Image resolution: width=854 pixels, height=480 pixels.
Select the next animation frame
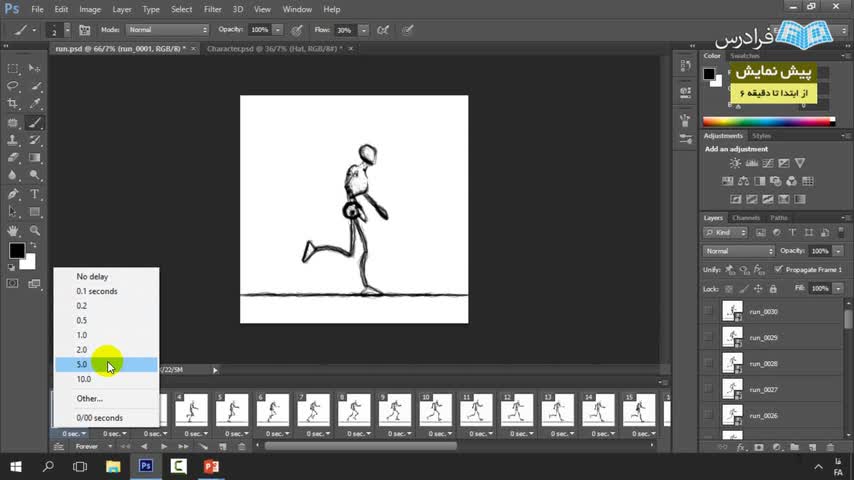tap(184, 447)
